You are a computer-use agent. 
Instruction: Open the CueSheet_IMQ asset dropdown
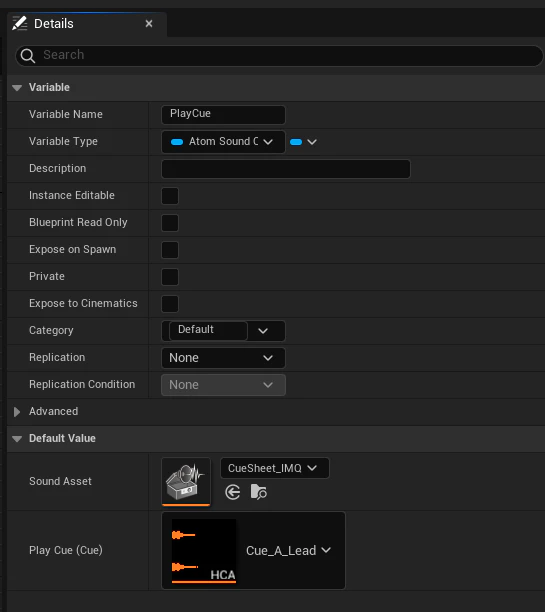pyautogui.click(x=274, y=468)
